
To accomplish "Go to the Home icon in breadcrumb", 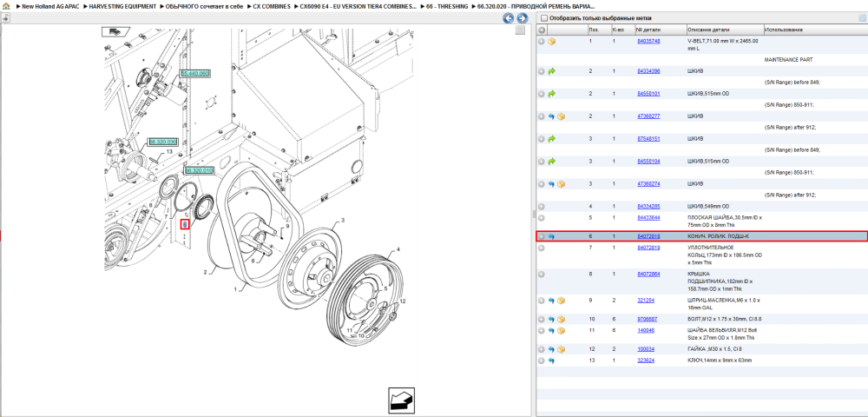I will coord(6,6).
